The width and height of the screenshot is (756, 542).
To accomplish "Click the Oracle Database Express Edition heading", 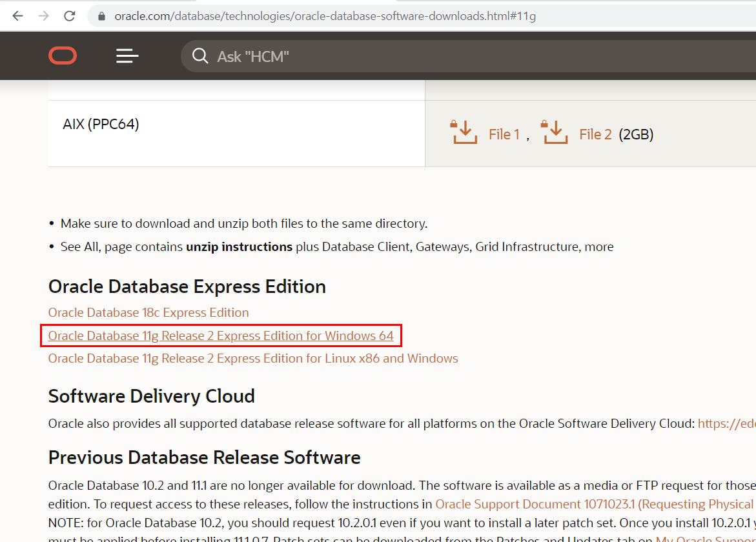I will coord(187,286).
